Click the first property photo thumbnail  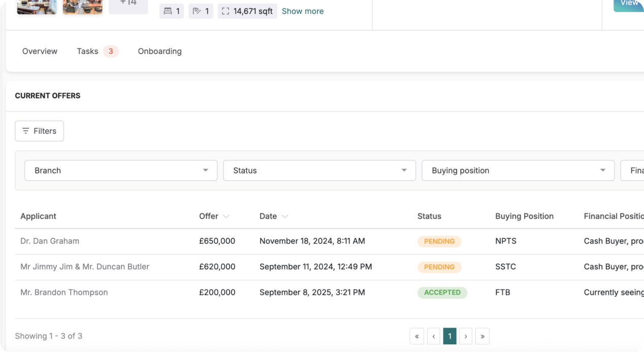pos(36,7)
